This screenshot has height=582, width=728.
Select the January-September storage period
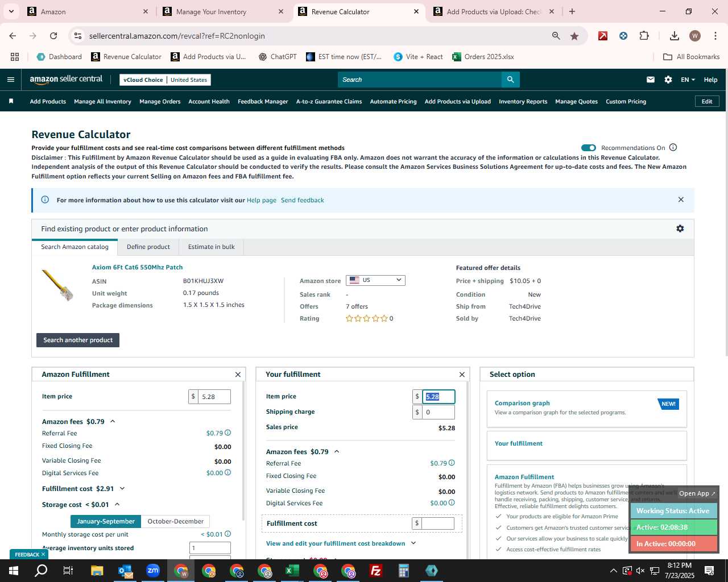106,521
